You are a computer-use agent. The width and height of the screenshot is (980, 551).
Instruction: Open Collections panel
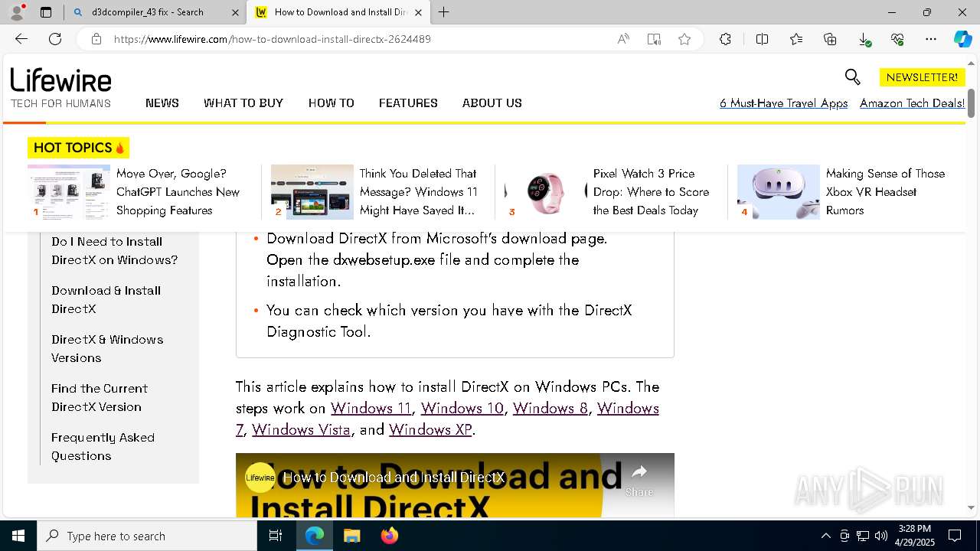coord(830,39)
